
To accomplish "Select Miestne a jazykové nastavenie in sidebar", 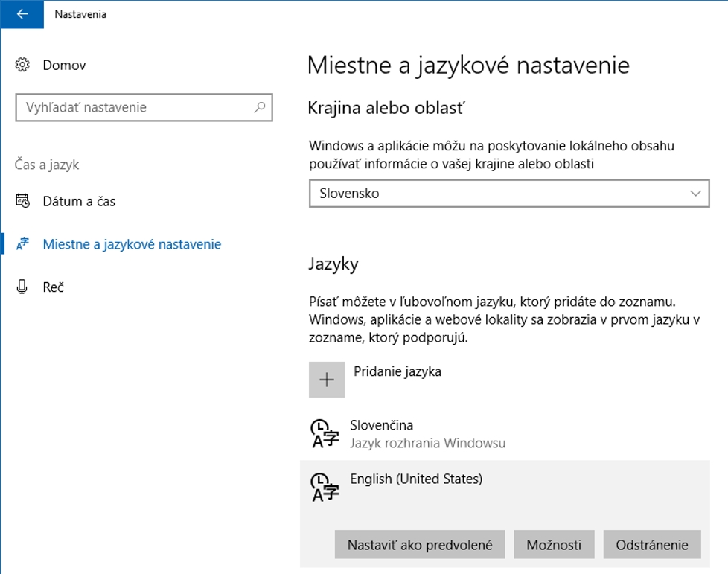I will 132,244.
